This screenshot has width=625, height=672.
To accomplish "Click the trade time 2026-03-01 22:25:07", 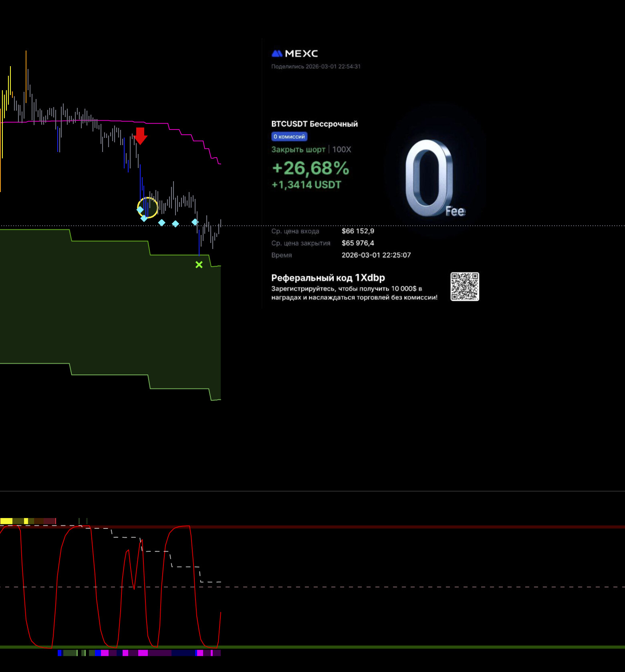I will [x=376, y=255].
